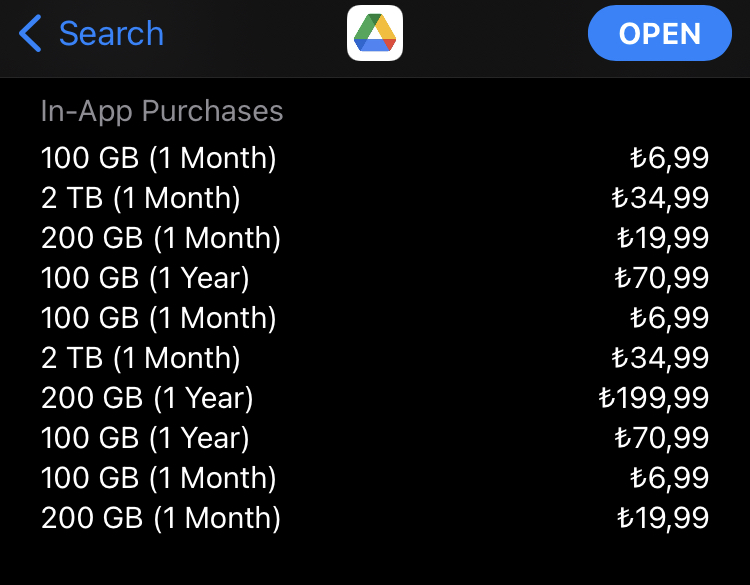Tap the Google Drive app icon
Screen dimensions: 750x585
pos(375,33)
